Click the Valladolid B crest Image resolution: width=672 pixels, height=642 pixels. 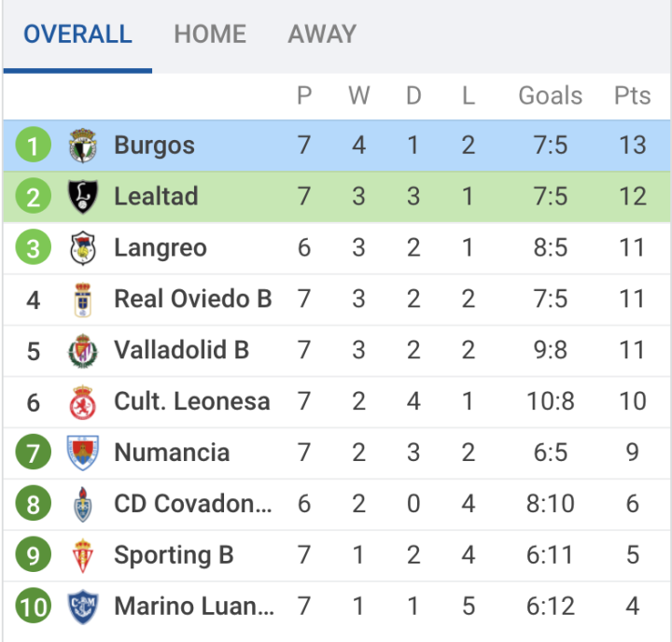[x=83, y=351]
